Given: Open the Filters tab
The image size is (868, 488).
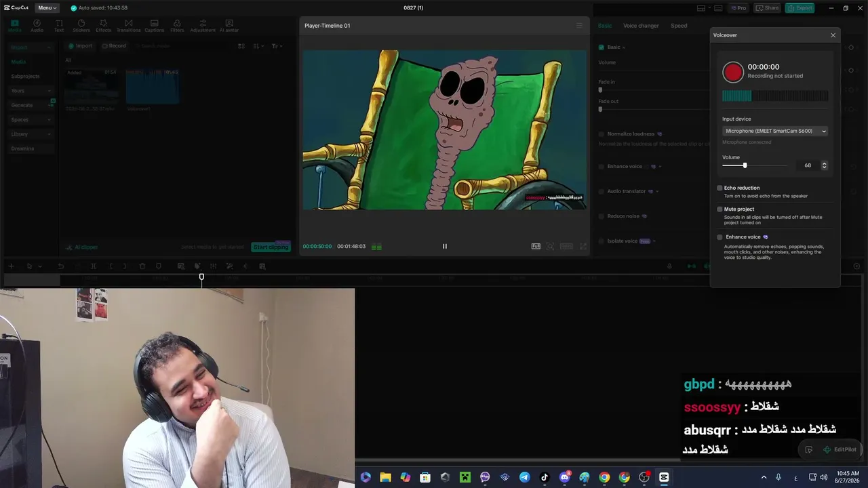Looking at the screenshot, I should pos(177,26).
